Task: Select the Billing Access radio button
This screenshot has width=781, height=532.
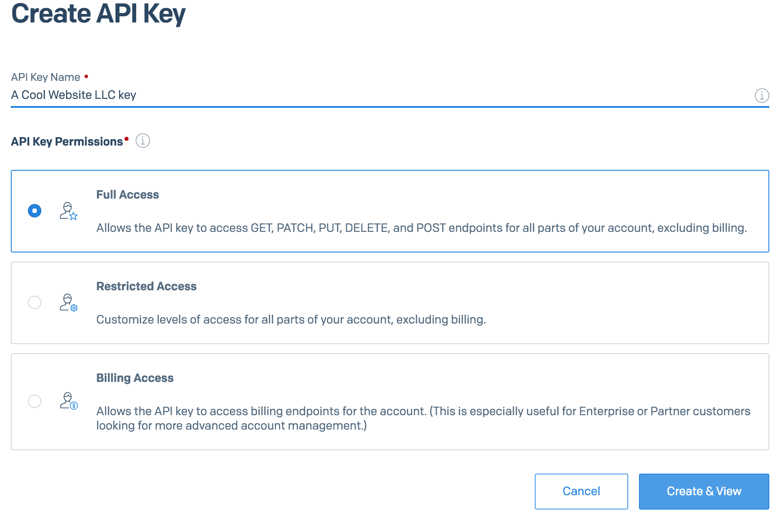Action: coord(35,401)
